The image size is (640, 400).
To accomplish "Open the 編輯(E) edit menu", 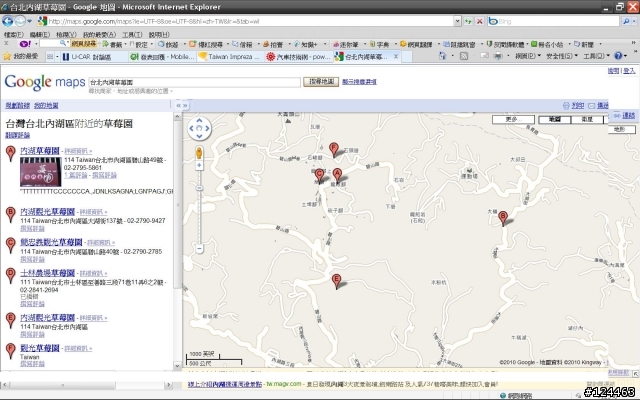I will point(40,35).
